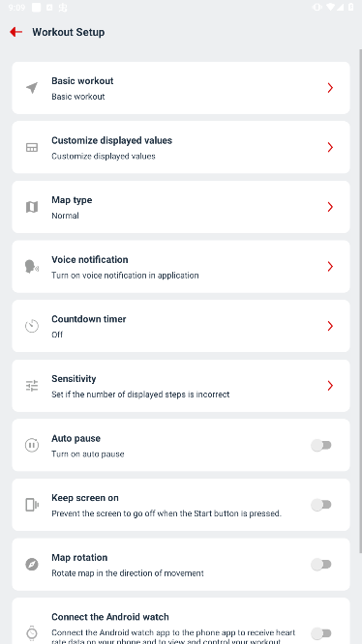Click the Basic workout navigation arrow icon
Screen dimensions: 362x644
(32, 88)
